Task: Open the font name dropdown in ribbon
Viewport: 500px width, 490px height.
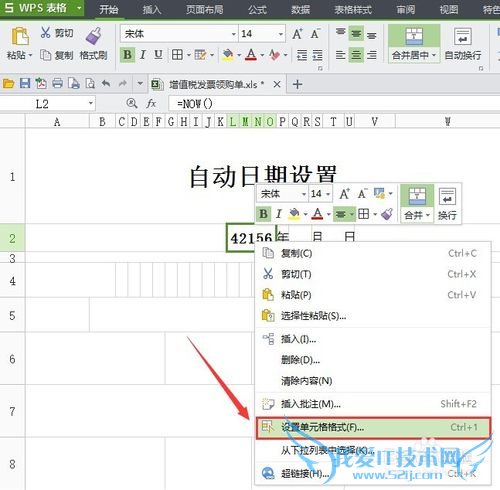Action: pyautogui.click(x=234, y=34)
